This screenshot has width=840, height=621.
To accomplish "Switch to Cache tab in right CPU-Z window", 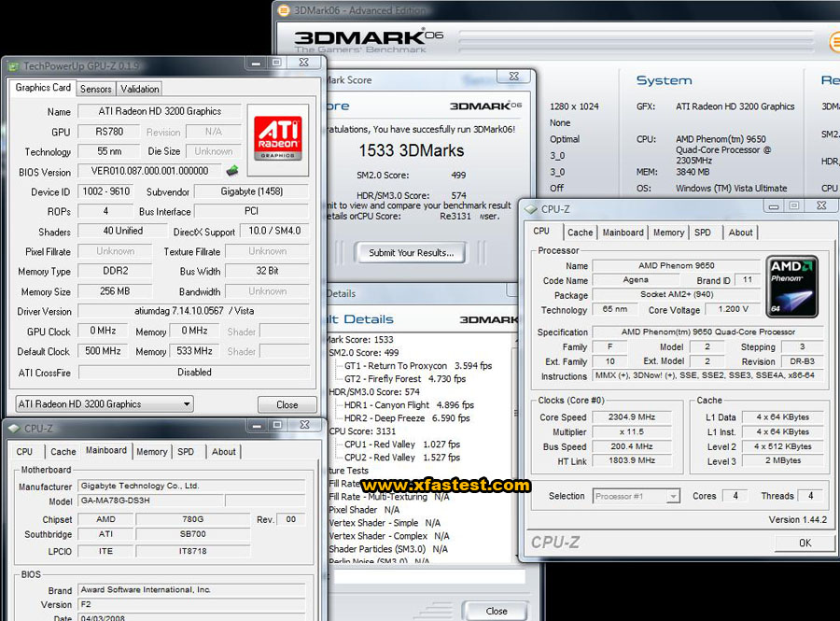I will (x=581, y=233).
